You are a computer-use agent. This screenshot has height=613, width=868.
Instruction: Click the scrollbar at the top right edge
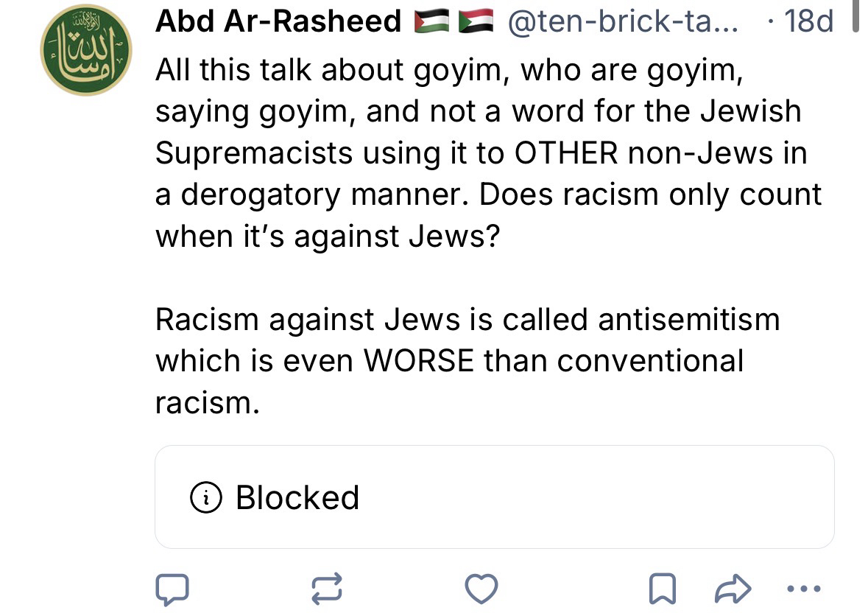(855, 16)
